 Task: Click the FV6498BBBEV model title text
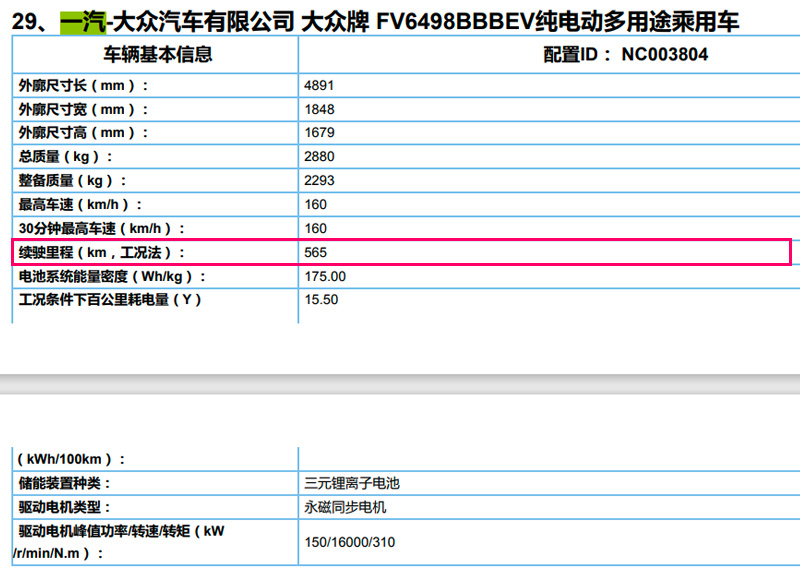pos(454,22)
